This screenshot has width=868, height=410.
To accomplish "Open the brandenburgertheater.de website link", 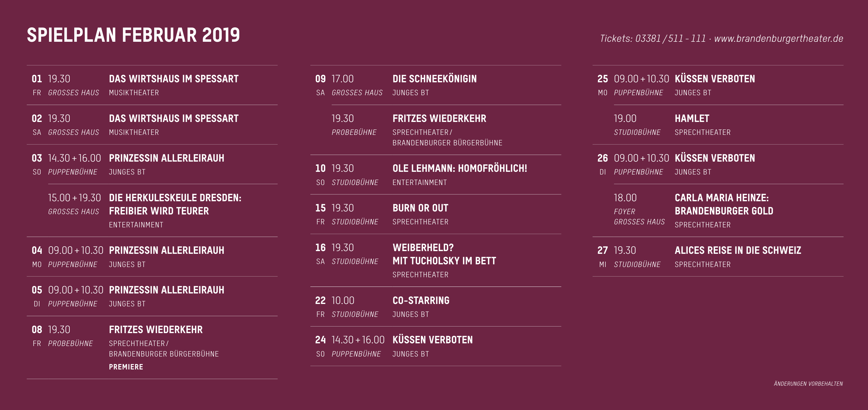I will (778, 38).
